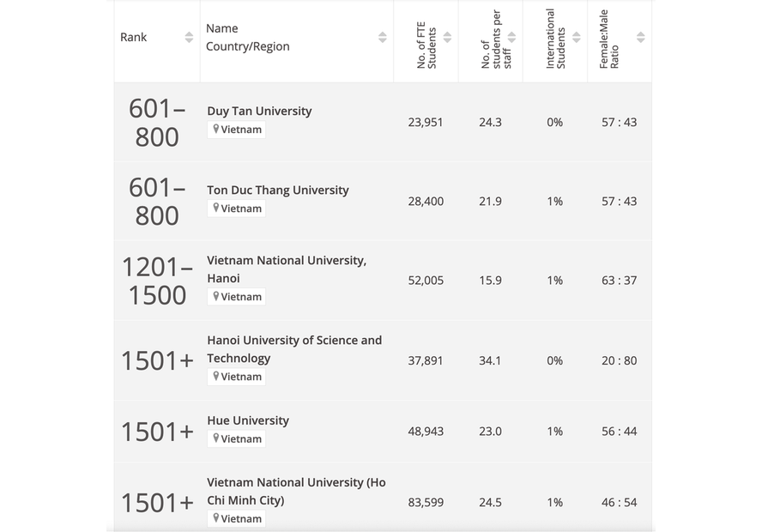
Task: Sort by Female:Male Ratio arrows
Action: pyautogui.click(x=640, y=38)
